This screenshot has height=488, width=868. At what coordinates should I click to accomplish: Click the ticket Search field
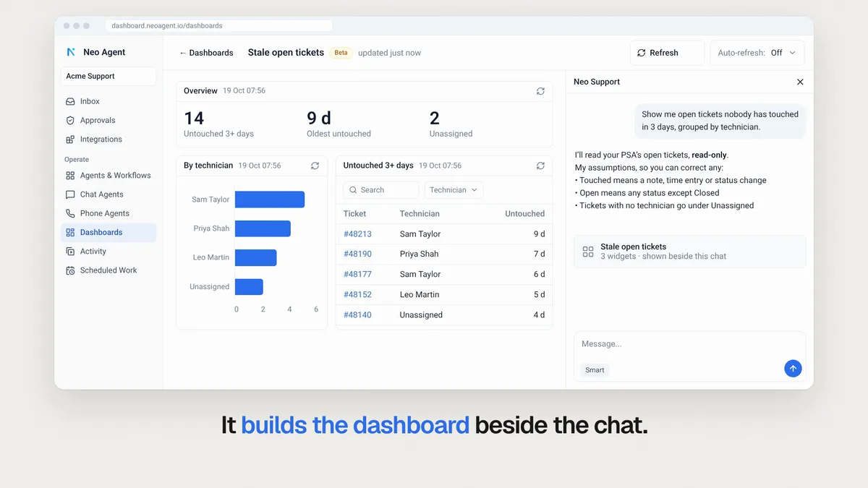(x=381, y=189)
